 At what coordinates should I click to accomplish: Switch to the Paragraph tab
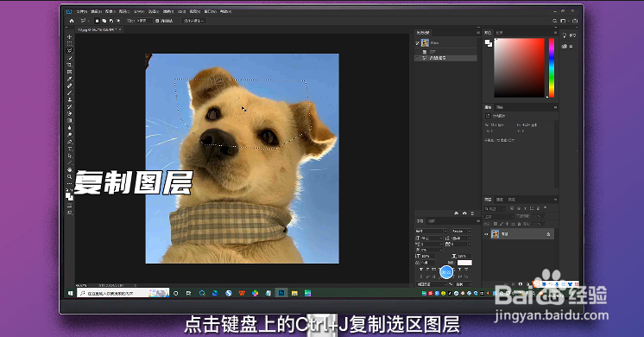point(432,221)
